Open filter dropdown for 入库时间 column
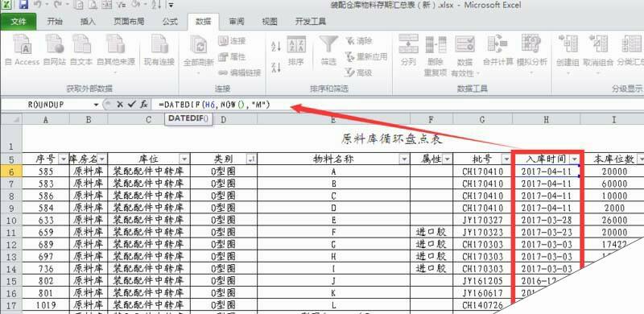Image resolution: width=644 pixels, height=314 pixels. 575,159
